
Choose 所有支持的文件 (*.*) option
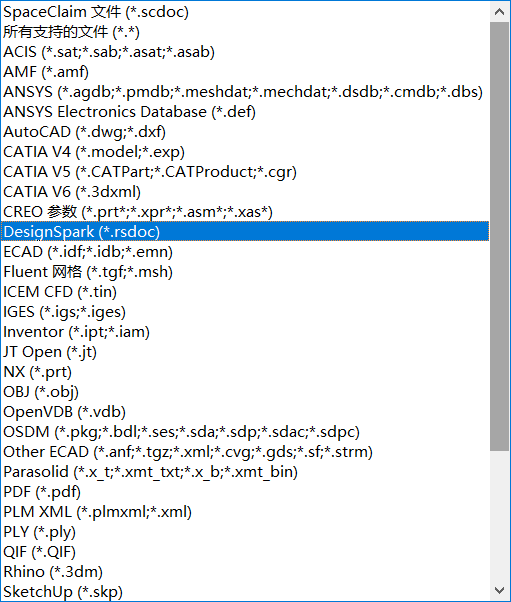point(245,32)
